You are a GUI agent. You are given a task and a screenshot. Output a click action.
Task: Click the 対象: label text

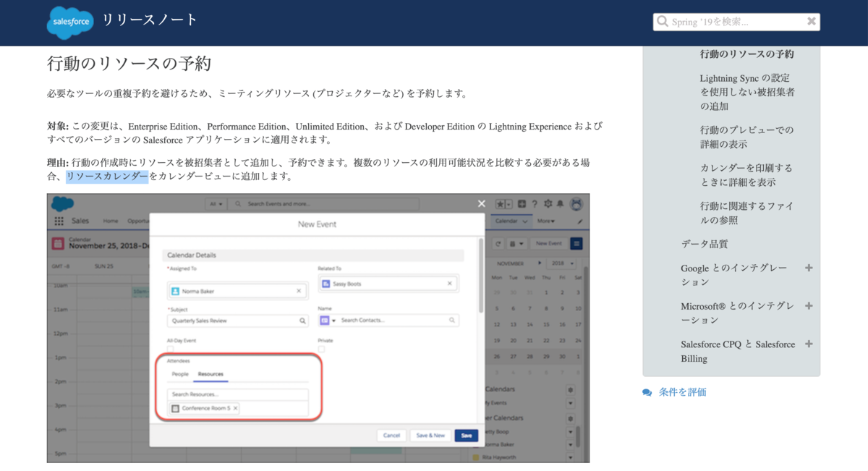click(58, 126)
